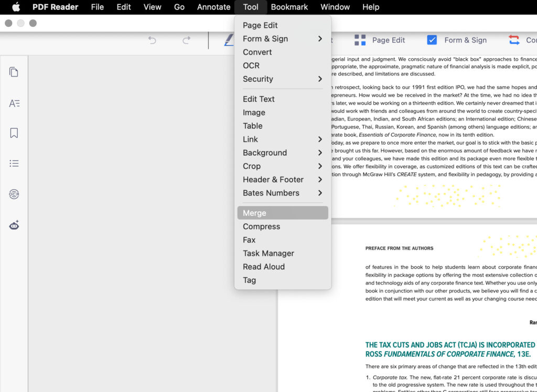The width and height of the screenshot is (537, 392).
Task: Select the OCR icon in the sidebar
Action: click(14, 194)
